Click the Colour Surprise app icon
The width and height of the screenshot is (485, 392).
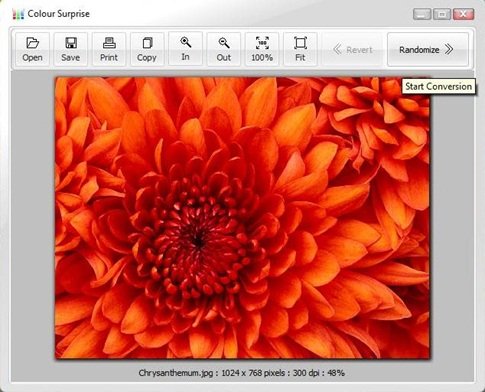18,14
